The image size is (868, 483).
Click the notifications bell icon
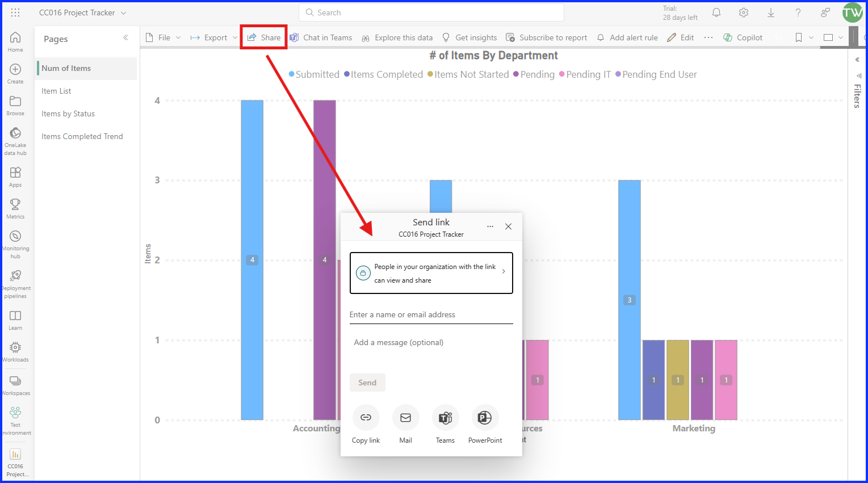click(x=716, y=12)
